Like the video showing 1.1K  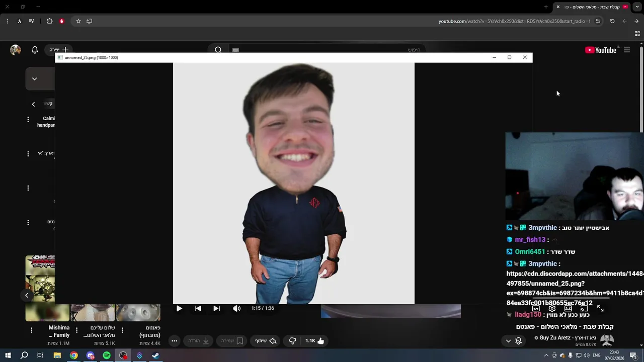tap(315, 341)
